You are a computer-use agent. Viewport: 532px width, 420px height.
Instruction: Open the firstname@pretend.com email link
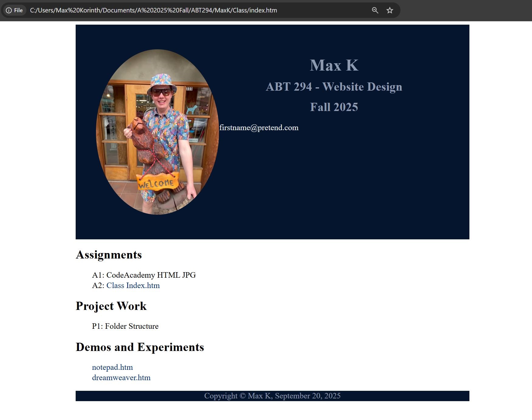pyautogui.click(x=259, y=128)
